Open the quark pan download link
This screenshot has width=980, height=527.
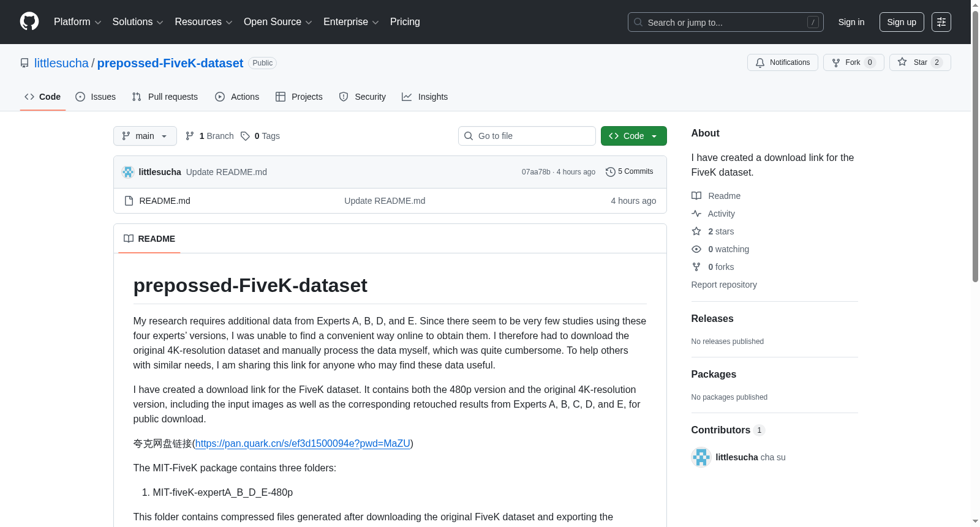[303, 443]
